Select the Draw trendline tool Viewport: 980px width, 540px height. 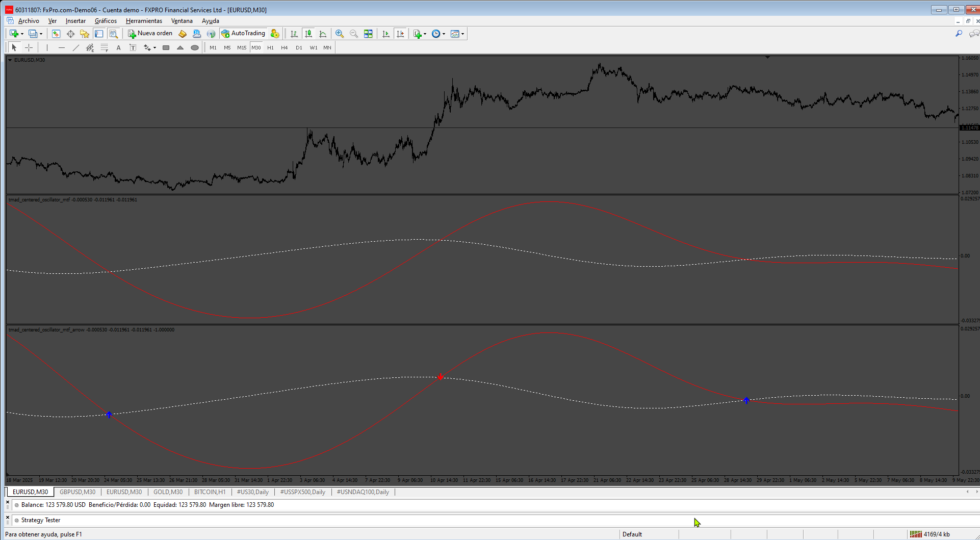click(76, 47)
